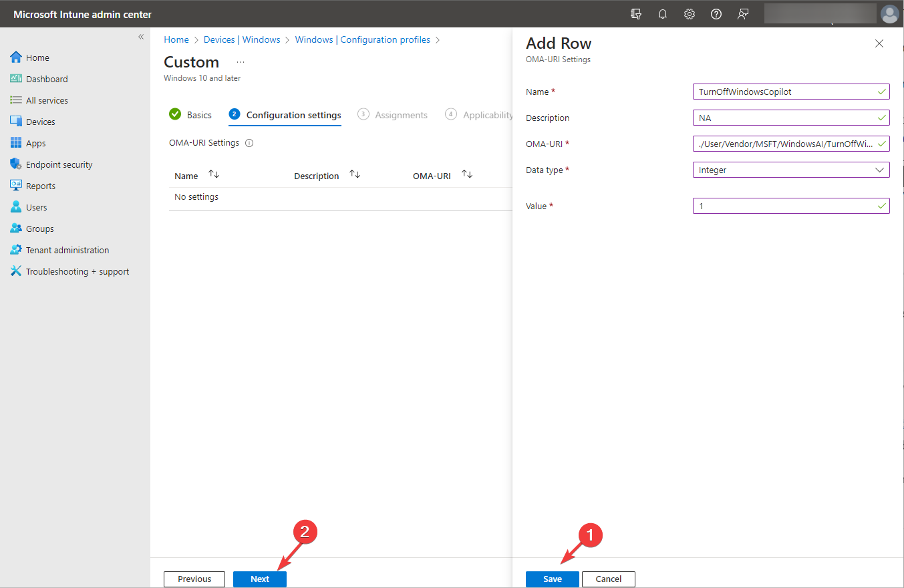This screenshot has width=904, height=588.
Task: Click the Endpoint security shield icon
Action: tap(16, 164)
